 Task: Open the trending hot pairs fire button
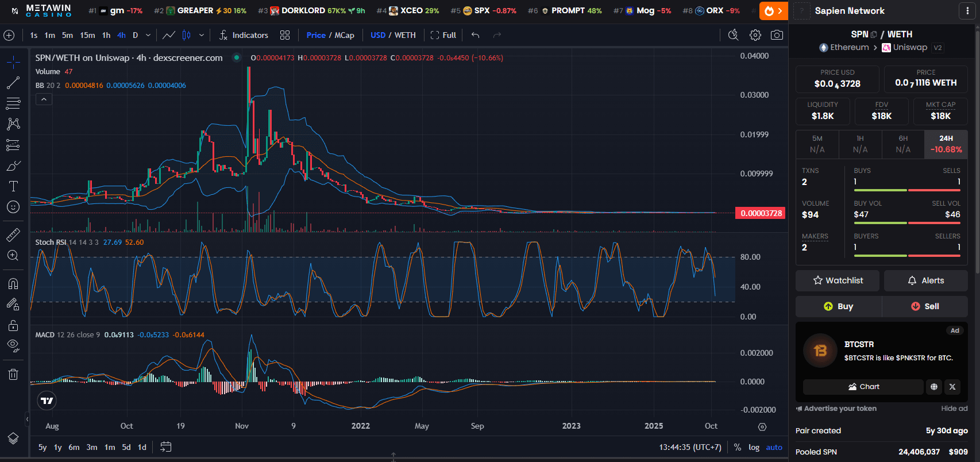pyautogui.click(x=773, y=10)
